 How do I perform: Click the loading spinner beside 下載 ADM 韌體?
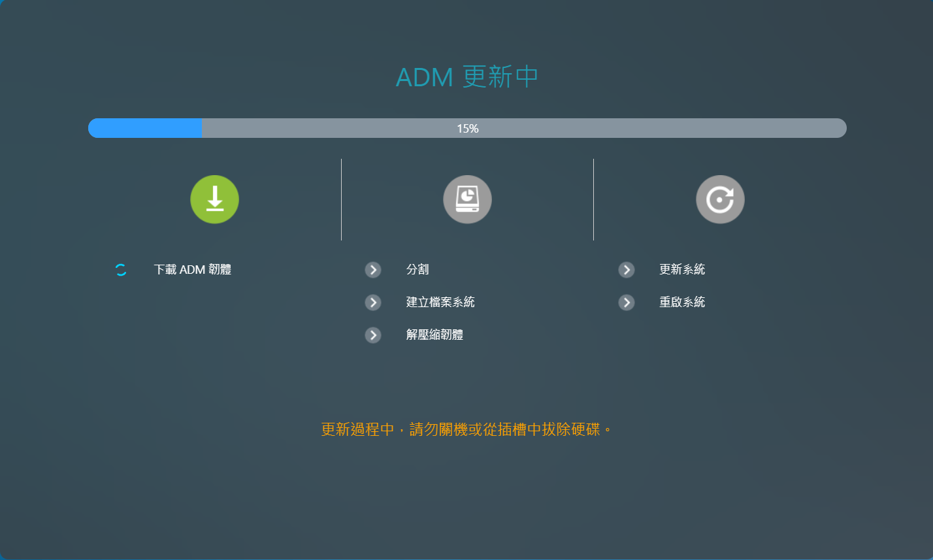[121, 270]
